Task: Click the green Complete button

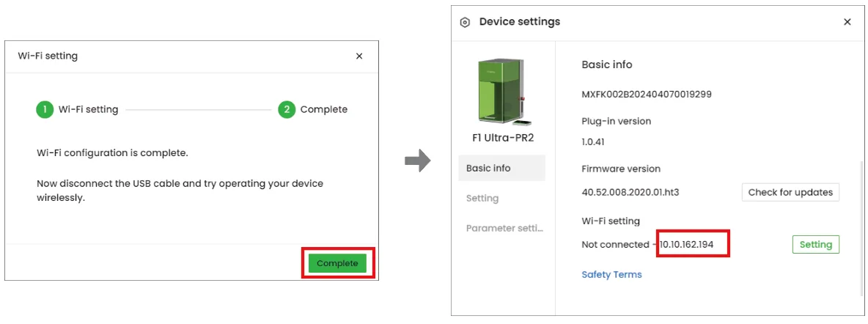Action: (337, 263)
